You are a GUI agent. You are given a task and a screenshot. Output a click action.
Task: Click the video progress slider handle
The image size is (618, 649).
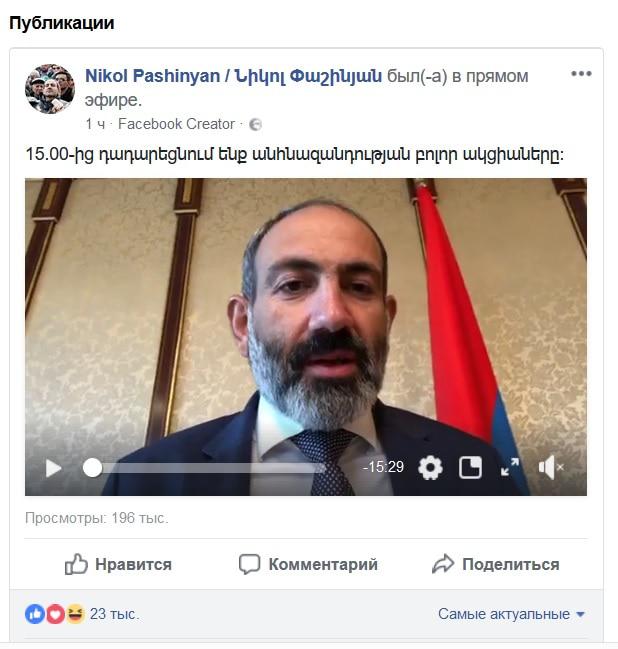(92, 468)
